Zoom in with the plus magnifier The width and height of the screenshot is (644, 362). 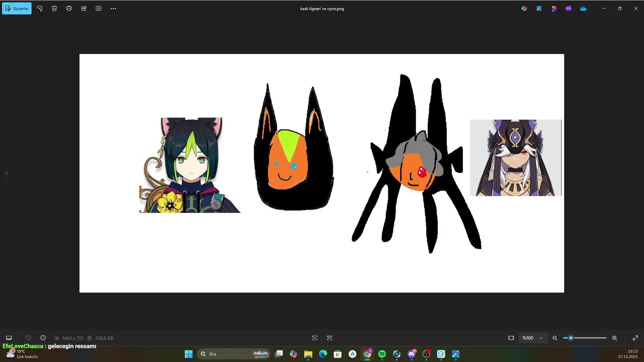(x=614, y=338)
